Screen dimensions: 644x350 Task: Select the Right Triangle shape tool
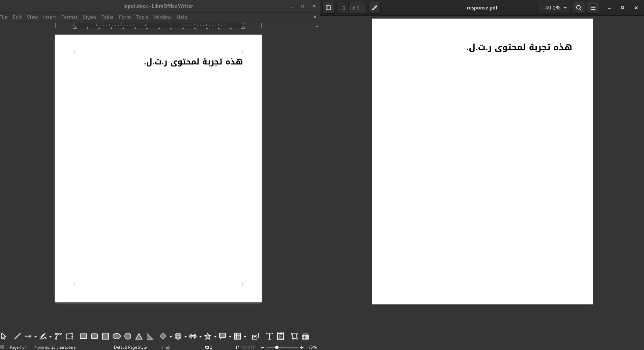pos(150,336)
